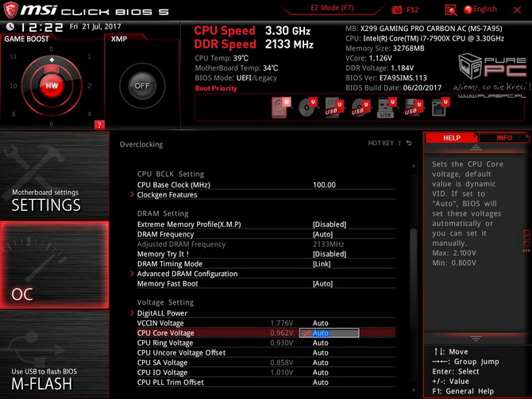Change Memory Fast Boot [Auto] option
This screenshot has height=399, width=532.
(322, 283)
